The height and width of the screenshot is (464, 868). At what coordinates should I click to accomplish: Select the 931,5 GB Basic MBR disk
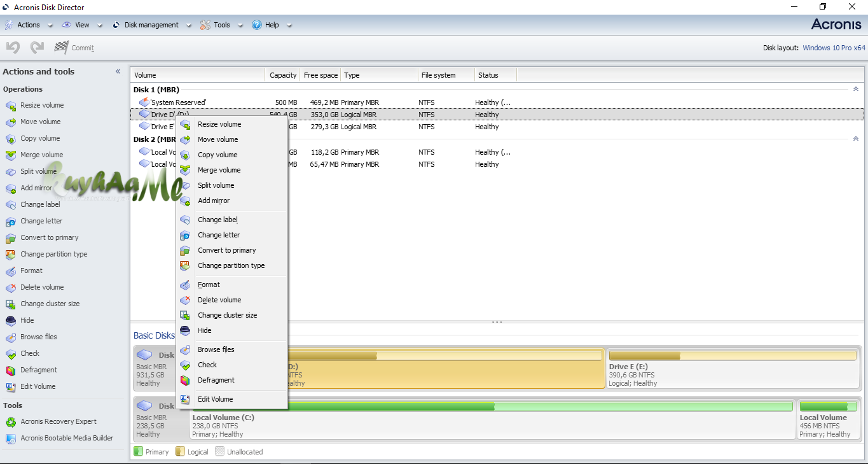point(155,368)
